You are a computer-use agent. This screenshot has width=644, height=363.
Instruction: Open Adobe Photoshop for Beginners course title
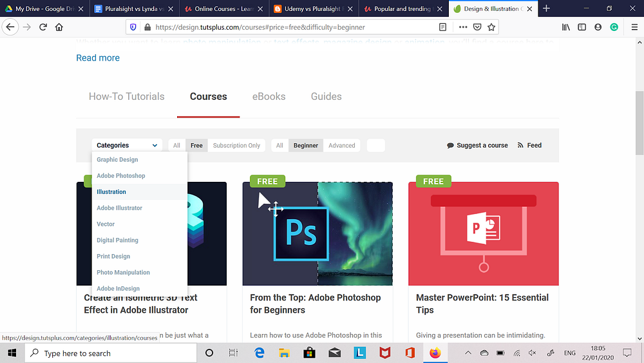pyautogui.click(x=316, y=304)
